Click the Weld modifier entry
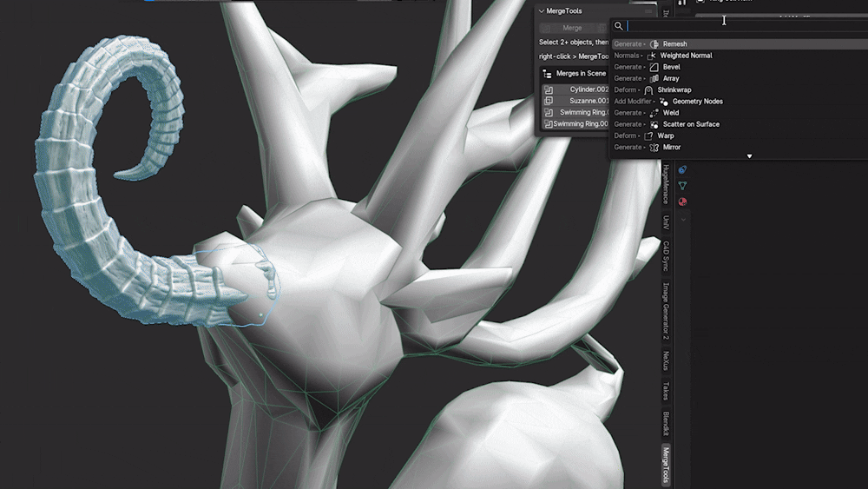 [740, 113]
